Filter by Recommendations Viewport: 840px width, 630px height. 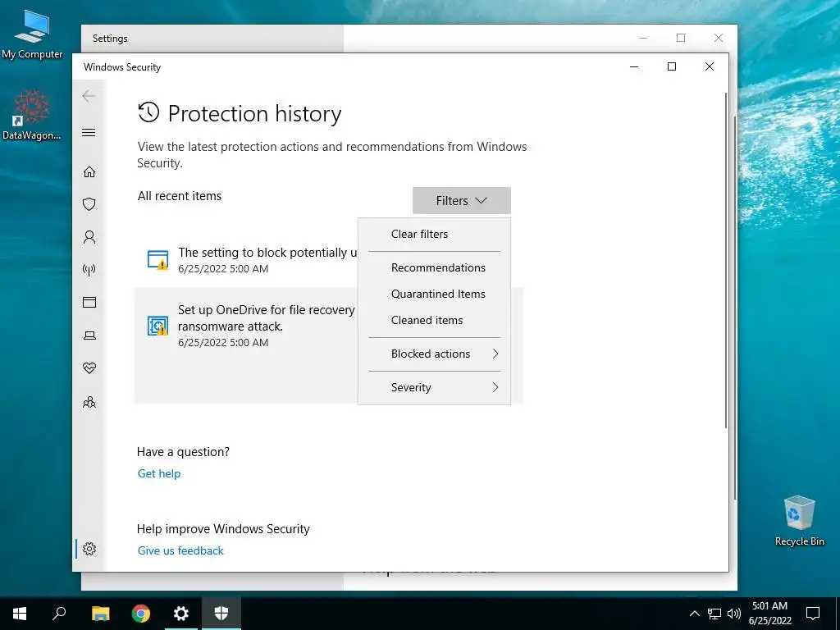tap(434, 267)
